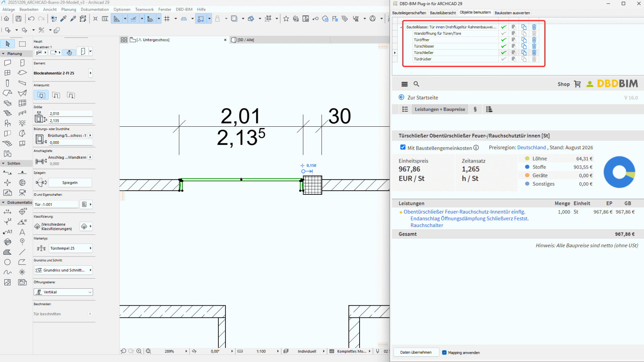This screenshot has width=644, height=362.
Task: Click the Save icon in toolbar
Action: (x=18, y=19)
